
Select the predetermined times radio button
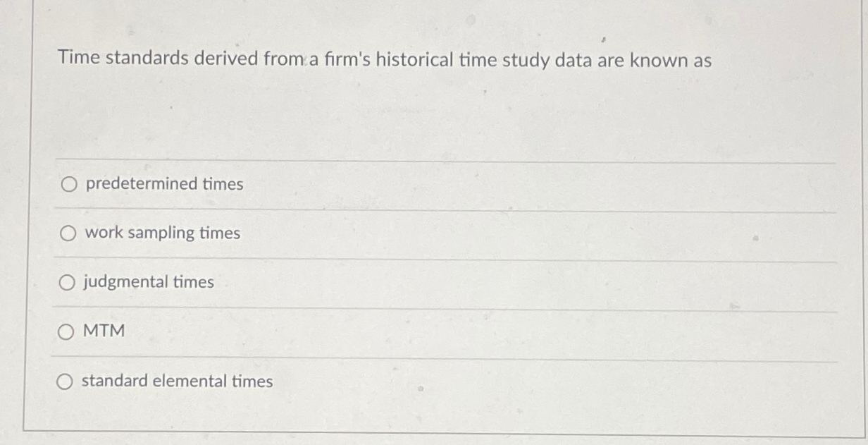pos(68,185)
